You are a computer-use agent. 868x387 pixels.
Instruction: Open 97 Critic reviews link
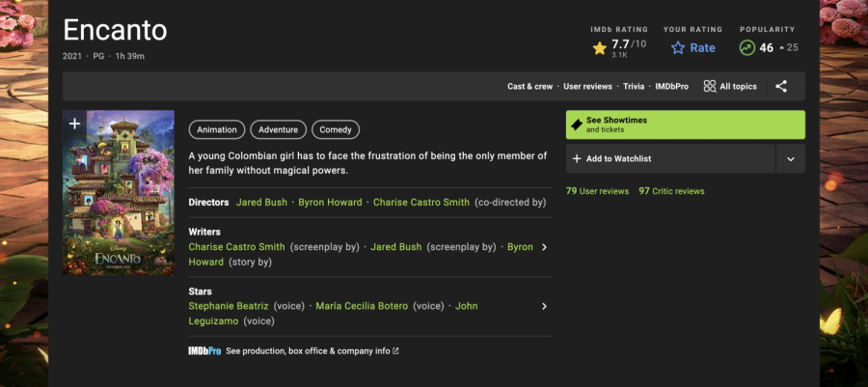(x=671, y=191)
